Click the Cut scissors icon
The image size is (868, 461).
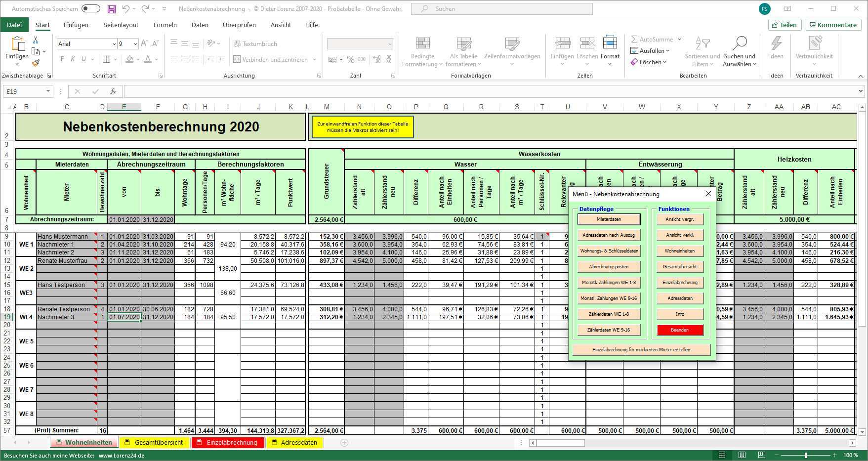(36, 40)
